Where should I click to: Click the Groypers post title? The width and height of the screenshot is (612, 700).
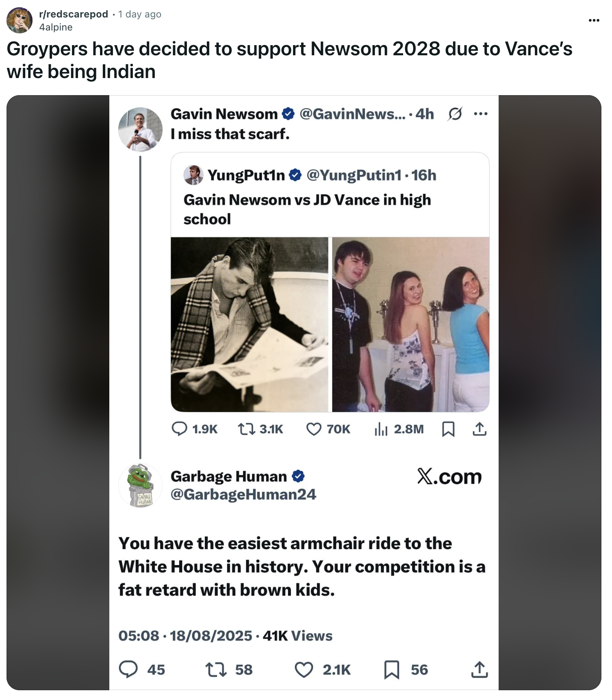(x=289, y=60)
